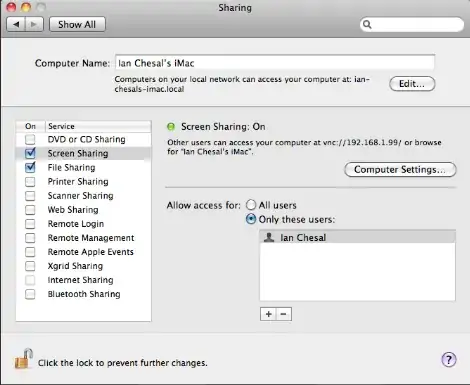
Task: Open Computer Settings...
Action: [x=400, y=170]
